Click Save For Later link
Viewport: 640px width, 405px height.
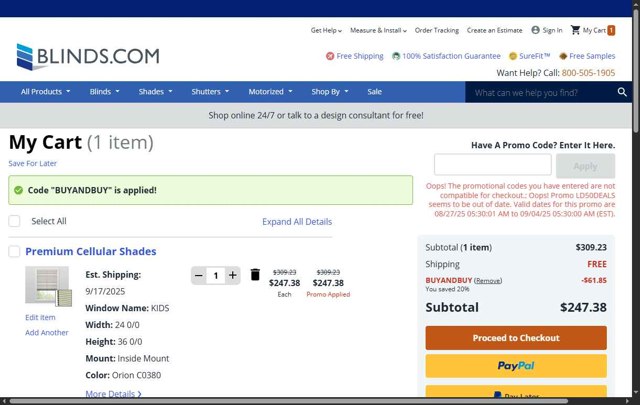click(x=33, y=163)
